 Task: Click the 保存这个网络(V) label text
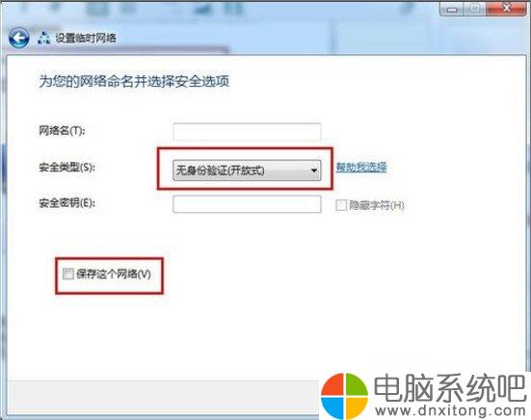(x=114, y=274)
